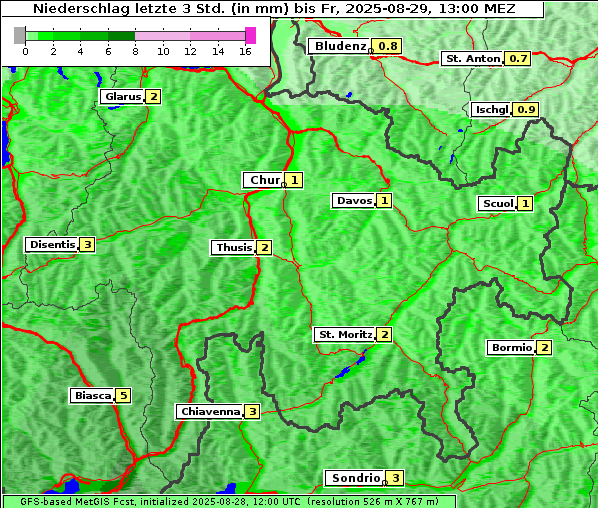Click the map title 'Niederschlag letzte 3 Std.'

point(131,8)
